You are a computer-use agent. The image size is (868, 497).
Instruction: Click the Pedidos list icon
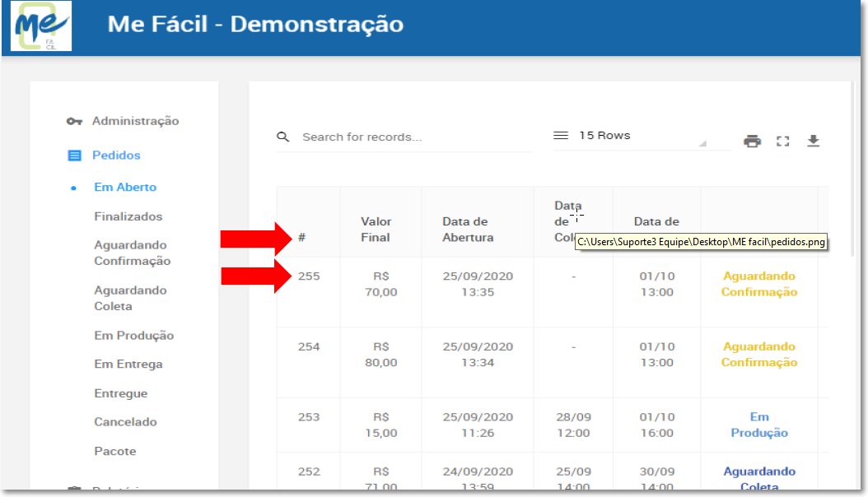[74, 156]
